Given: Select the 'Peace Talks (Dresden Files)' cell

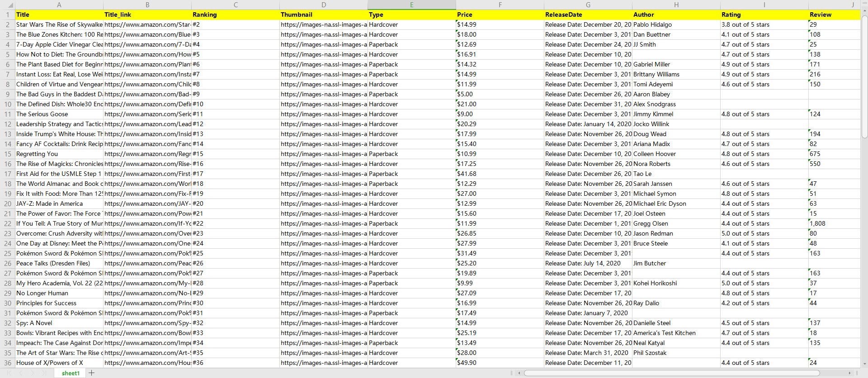Looking at the screenshot, I should 59,263.
